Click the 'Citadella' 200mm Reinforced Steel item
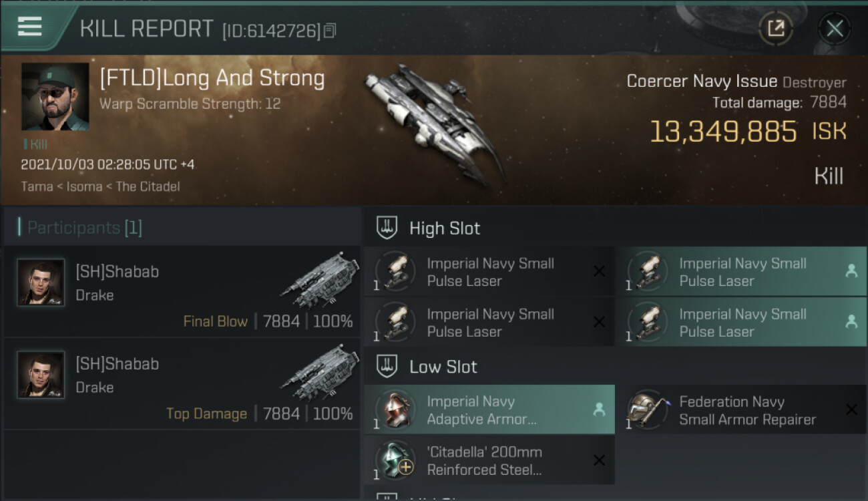Viewport: 868px width, 501px height. coord(489,461)
